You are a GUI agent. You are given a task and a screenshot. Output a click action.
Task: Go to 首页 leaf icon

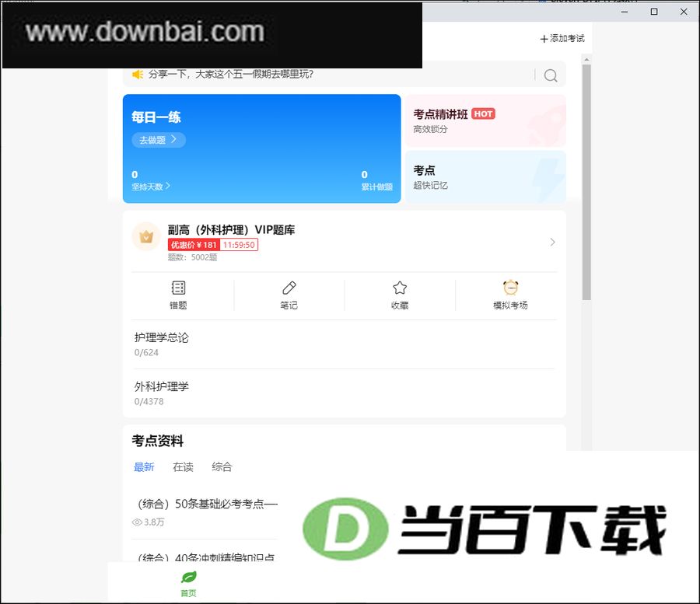pyautogui.click(x=188, y=578)
